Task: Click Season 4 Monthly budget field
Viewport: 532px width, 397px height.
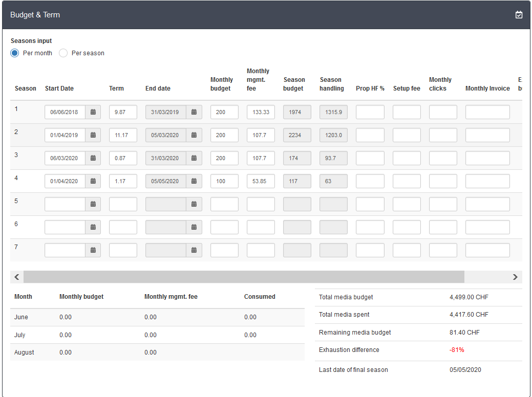Action: pyautogui.click(x=224, y=181)
